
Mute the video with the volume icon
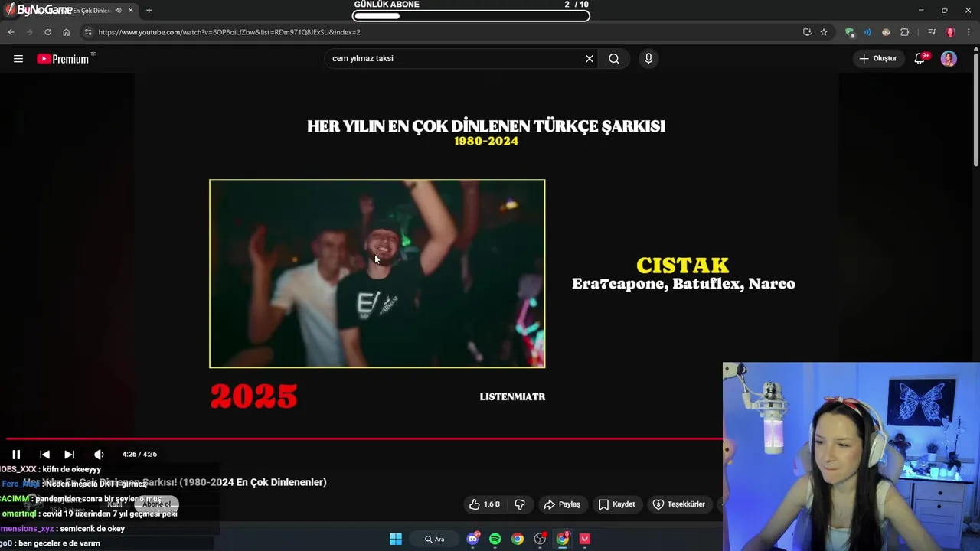[99, 455]
